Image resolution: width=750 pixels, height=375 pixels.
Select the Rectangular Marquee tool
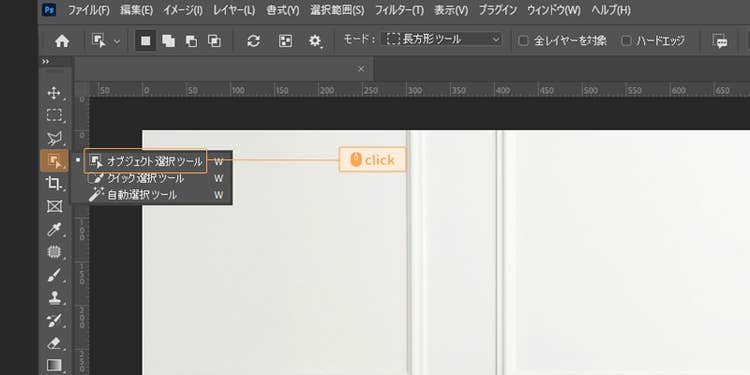pos(54,115)
